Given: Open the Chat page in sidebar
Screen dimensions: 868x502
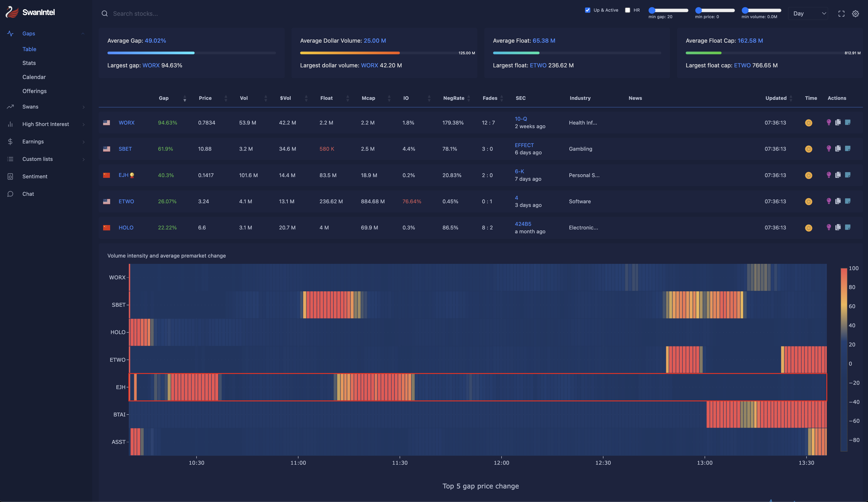Looking at the screenshot, I should pyautogui.click(x=28, y=194).
